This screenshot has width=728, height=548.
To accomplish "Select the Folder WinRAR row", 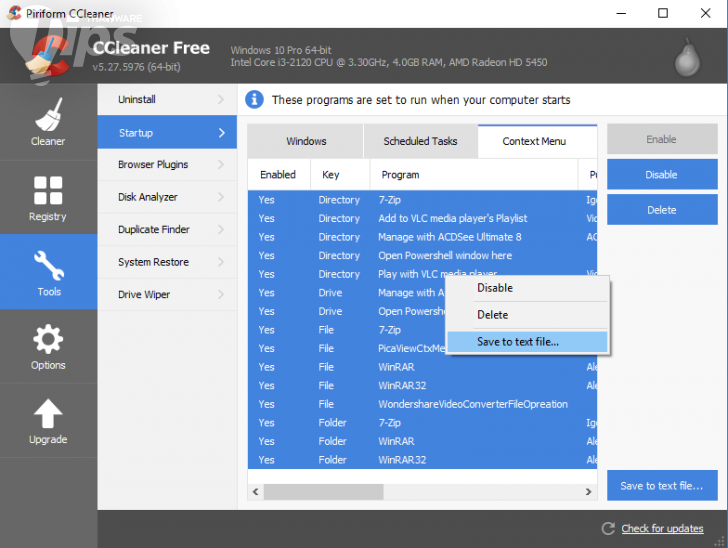I will click(422, 441).
